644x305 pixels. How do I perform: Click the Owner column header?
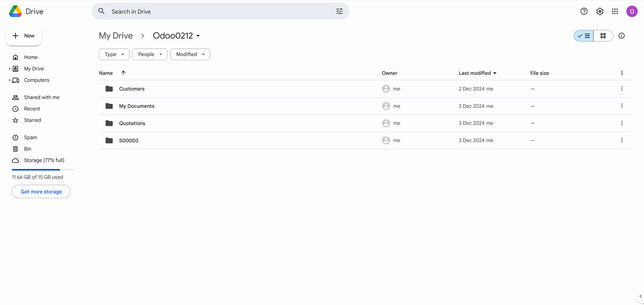click(389, 73)
